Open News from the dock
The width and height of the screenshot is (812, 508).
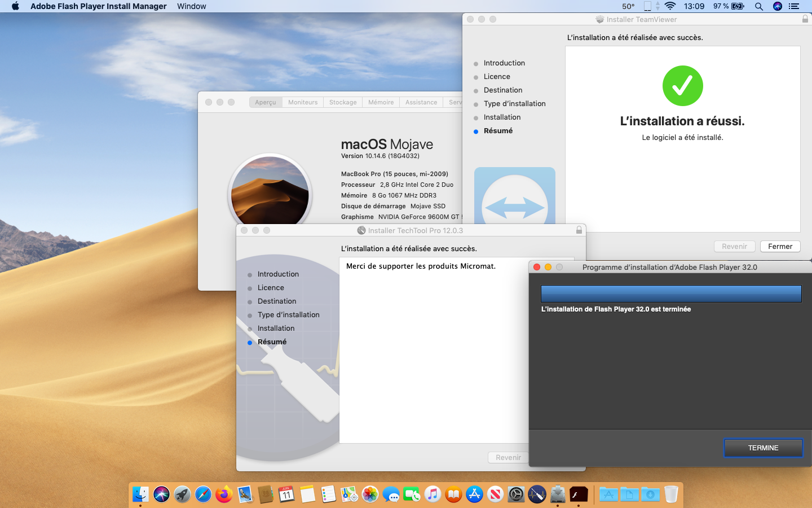[495, 494]
